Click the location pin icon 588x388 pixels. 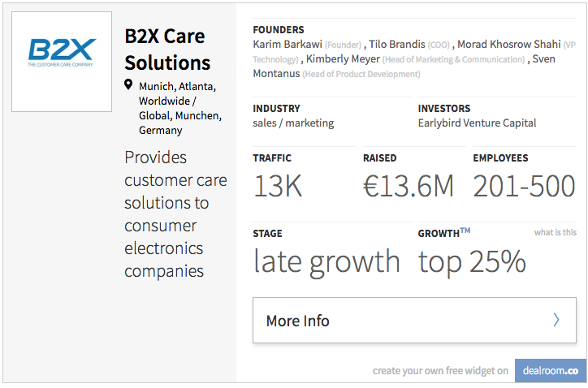(128, 84)
